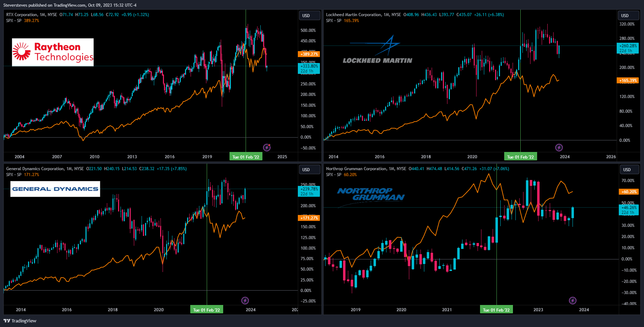Click orange +60.20% SPX price label

pos(629,192)
